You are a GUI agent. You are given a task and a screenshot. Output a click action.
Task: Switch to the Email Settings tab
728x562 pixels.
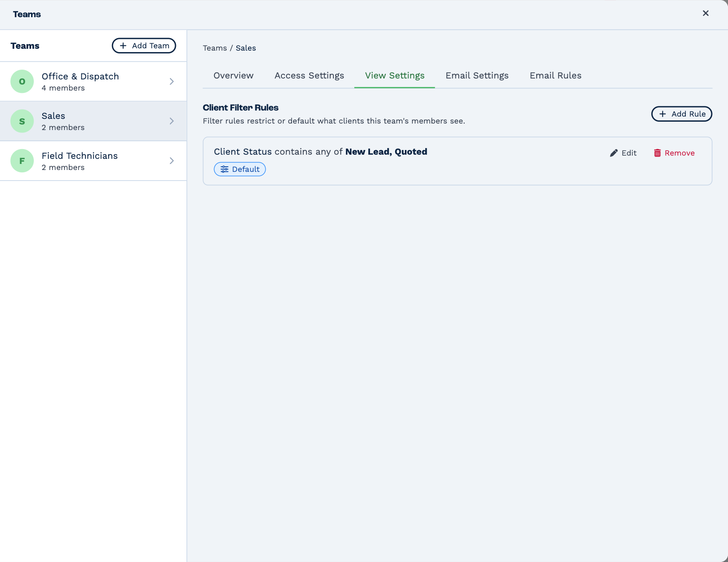tap(477, 75)
